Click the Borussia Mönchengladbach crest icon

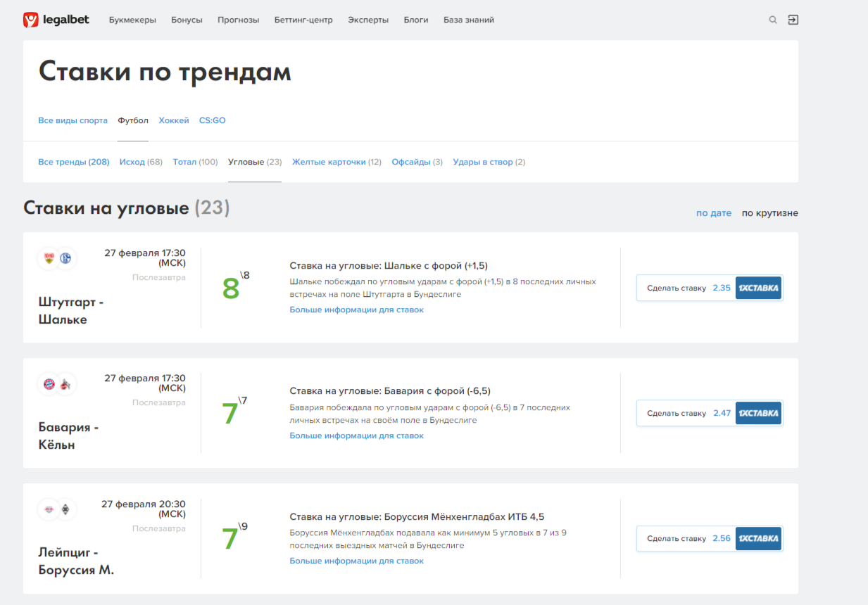(x=66, y=510)
